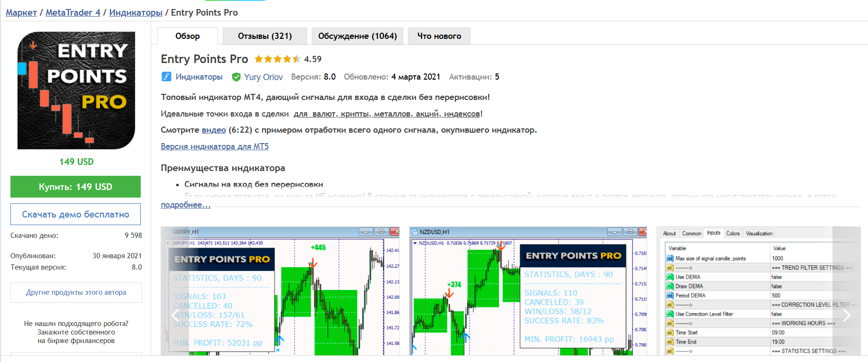Screen dimensions: 868x362
Task: Click the star rating icons
Action: [x=278, y=59]
